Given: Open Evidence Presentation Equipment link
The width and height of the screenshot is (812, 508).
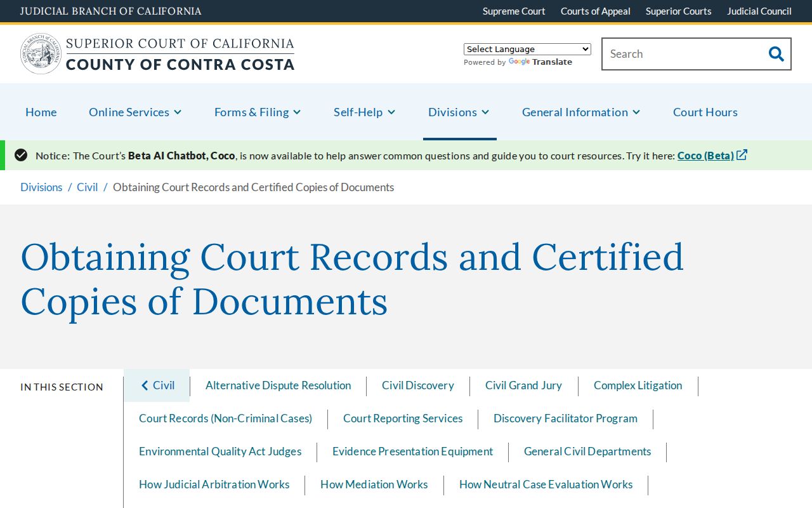Looking at the screenshot, I should [413, 451].
